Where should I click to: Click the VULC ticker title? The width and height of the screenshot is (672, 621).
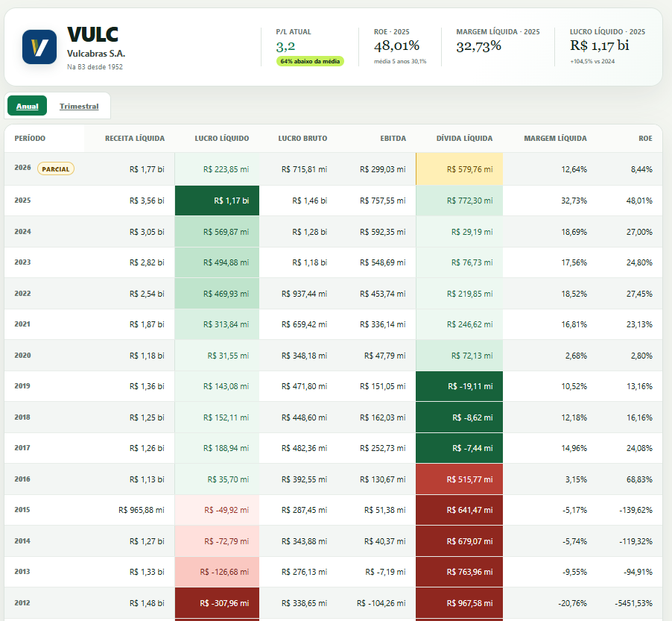(x=92, y=35)
